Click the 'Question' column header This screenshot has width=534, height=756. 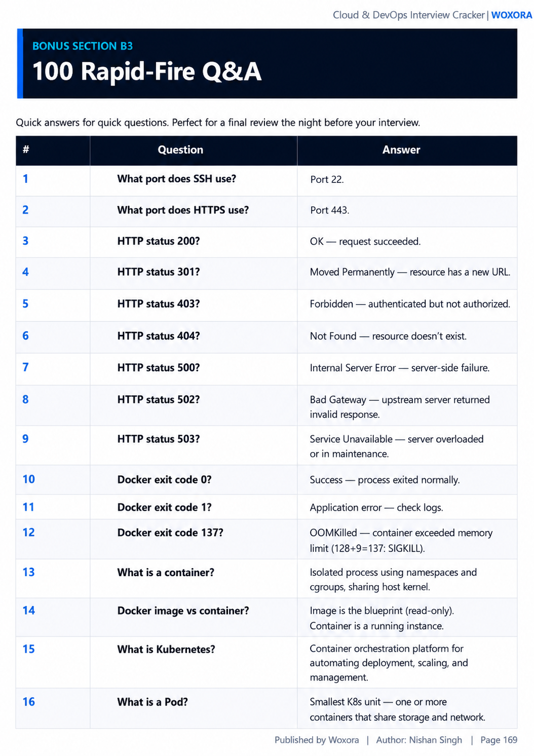(x=180, y=150)
